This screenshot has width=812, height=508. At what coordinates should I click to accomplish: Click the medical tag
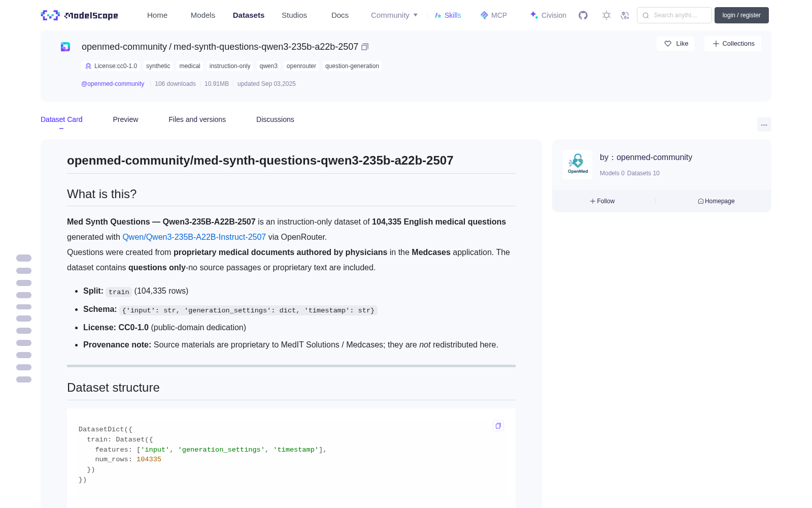click(190, 66)
